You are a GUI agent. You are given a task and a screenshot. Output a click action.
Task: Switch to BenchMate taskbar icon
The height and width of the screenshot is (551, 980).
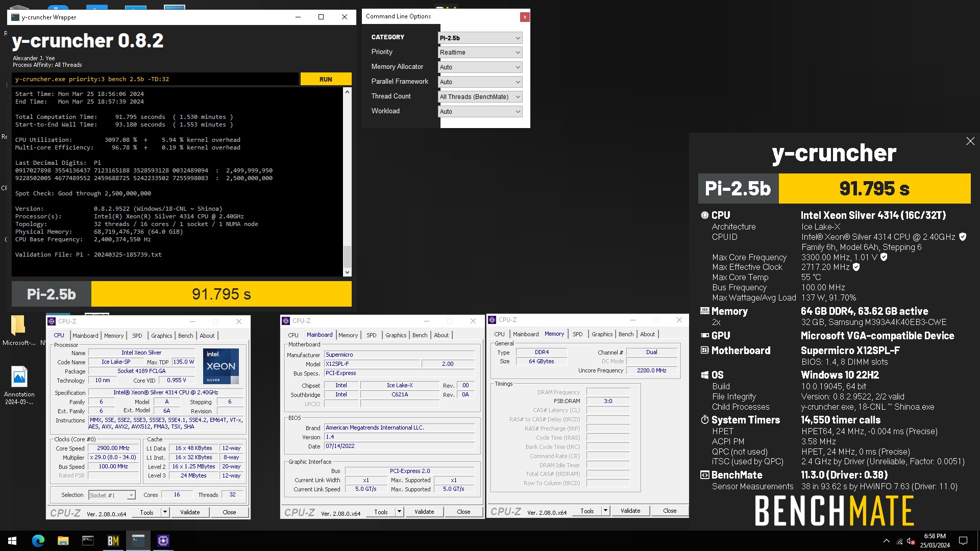point(113,541)
